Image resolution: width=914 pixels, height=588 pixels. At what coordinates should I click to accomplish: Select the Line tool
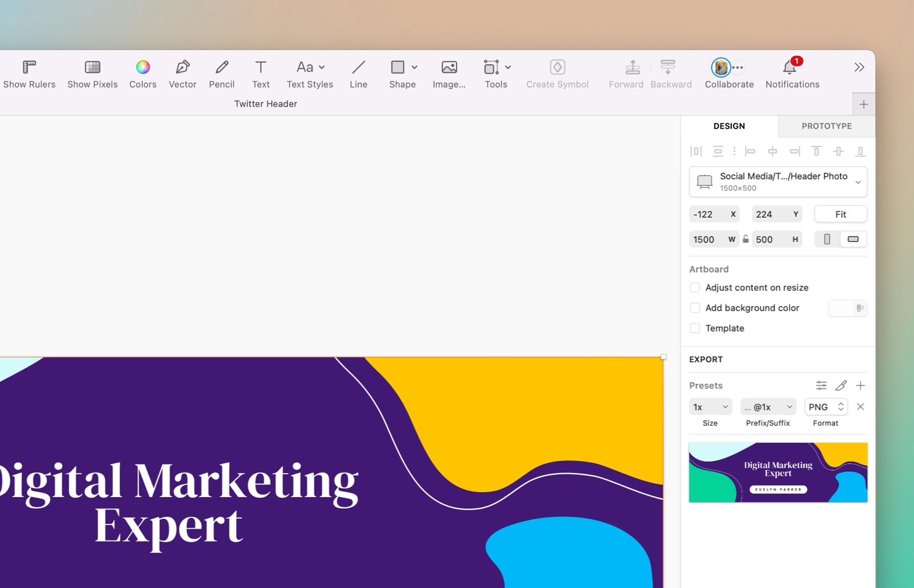coord(358,73)
